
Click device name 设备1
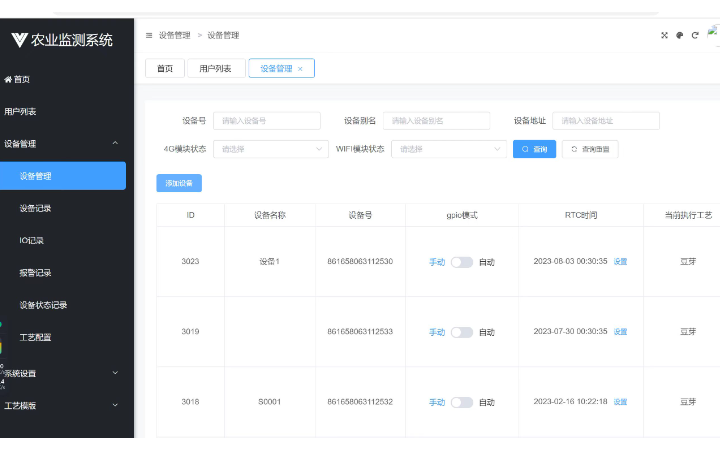tap(270, 261)
